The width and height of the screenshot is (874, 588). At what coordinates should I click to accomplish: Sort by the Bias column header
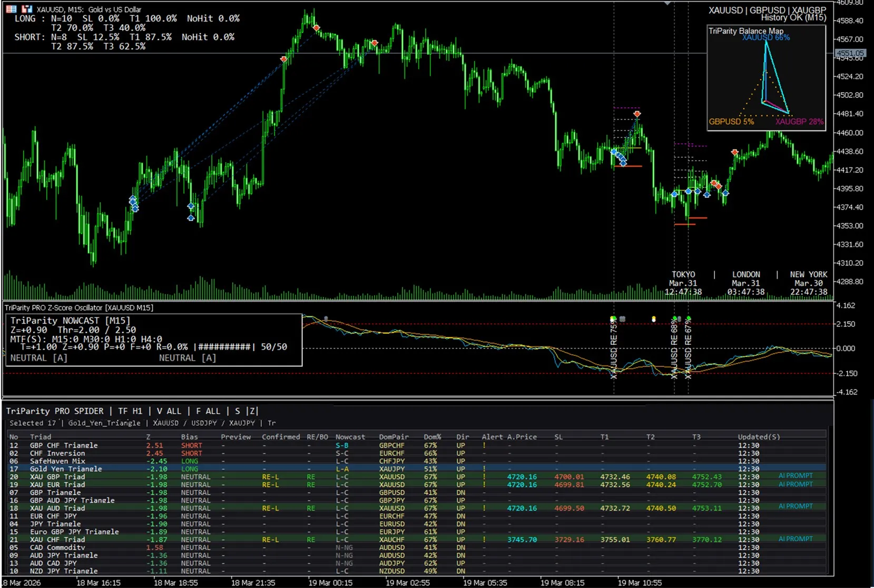point(190,437)
